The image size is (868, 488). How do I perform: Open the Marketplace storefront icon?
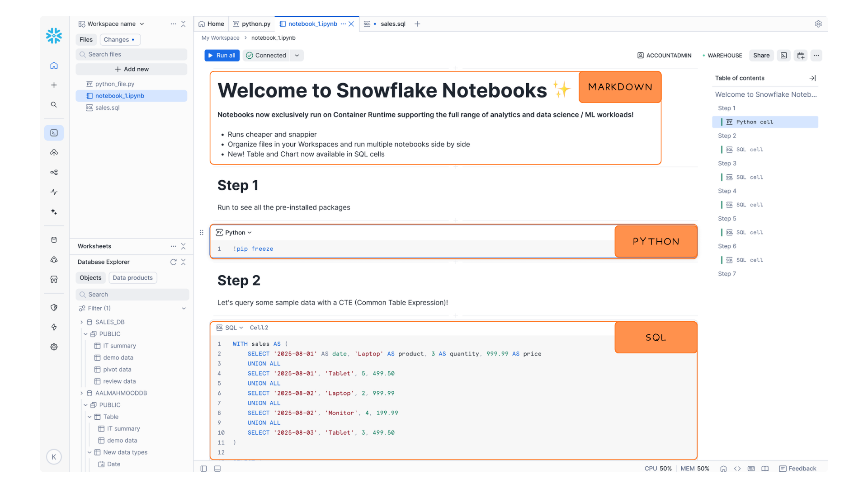point(54,279)
